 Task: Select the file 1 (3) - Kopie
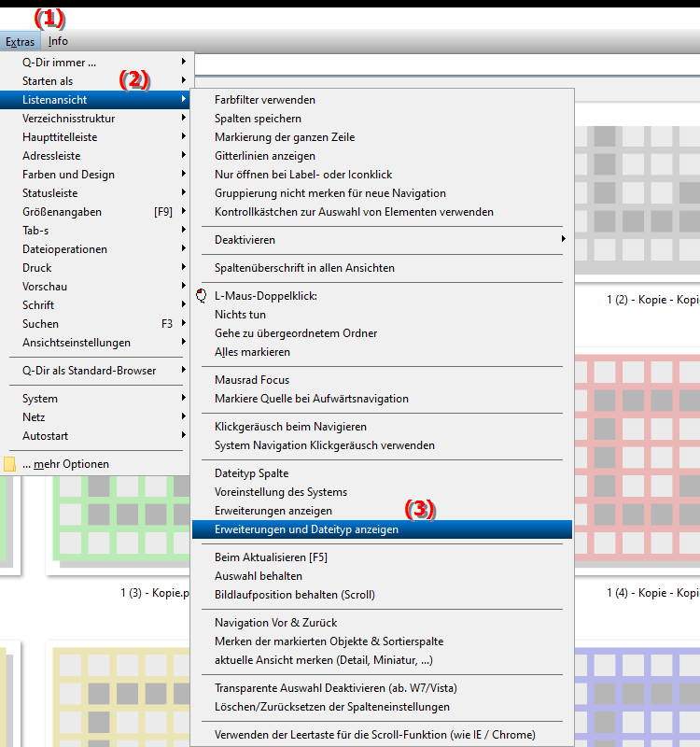click(x=155, y=593)
